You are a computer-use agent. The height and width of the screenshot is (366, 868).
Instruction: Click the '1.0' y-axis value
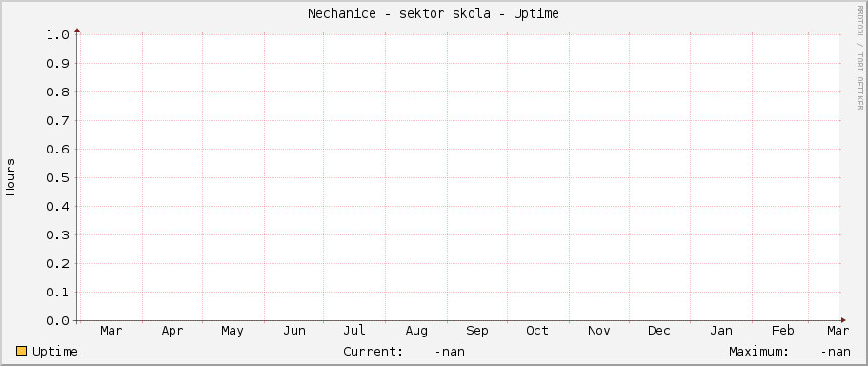[x=57, y=35]
